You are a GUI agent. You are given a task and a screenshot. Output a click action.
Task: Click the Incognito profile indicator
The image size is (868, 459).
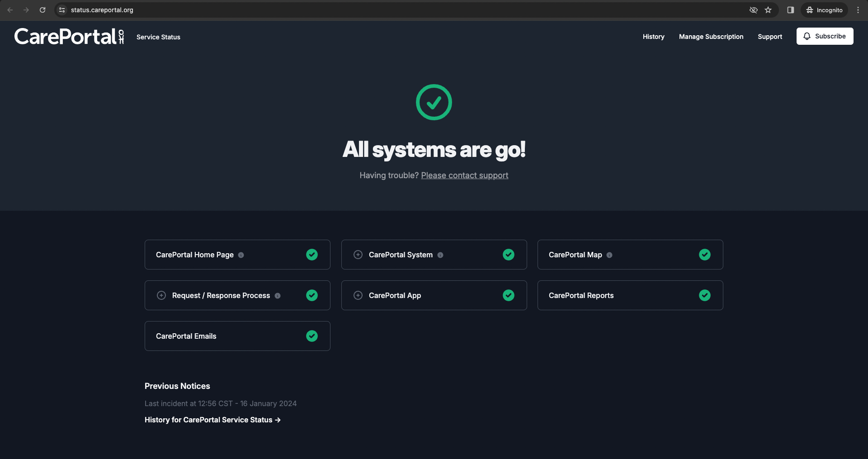point(825,10)
